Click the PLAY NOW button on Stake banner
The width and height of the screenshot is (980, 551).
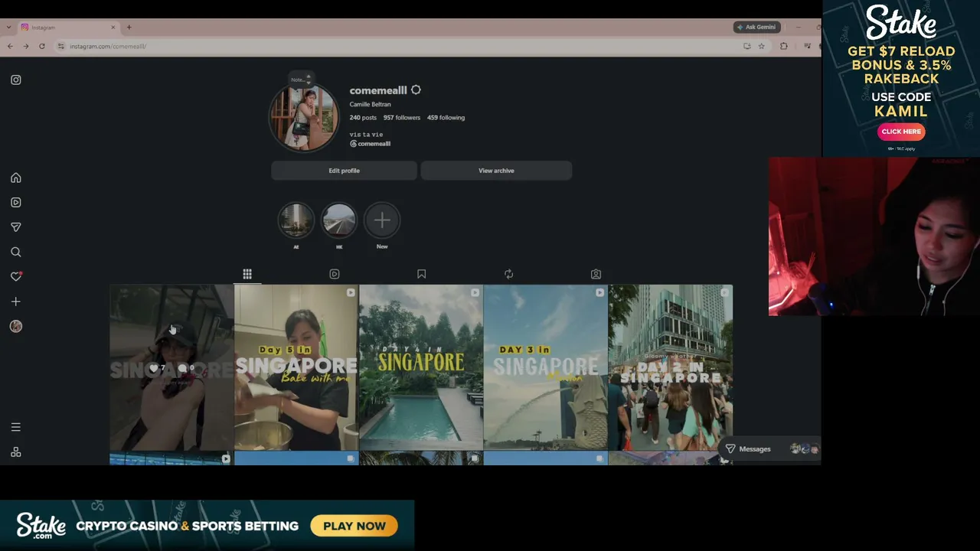(x=354, y=526)
